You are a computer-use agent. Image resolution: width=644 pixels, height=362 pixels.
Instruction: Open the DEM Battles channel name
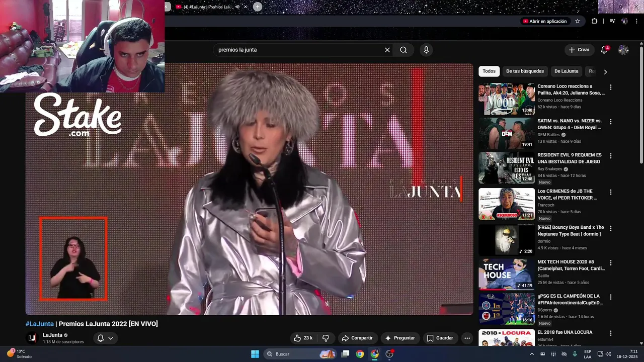pyautogui.click(x=548, y=135)
